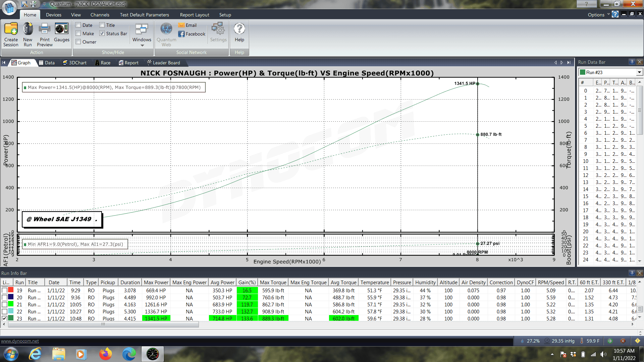This screenshot has width=644, height=362.
Task: Check the run 19 row checkbox
Action: (4, 291)
